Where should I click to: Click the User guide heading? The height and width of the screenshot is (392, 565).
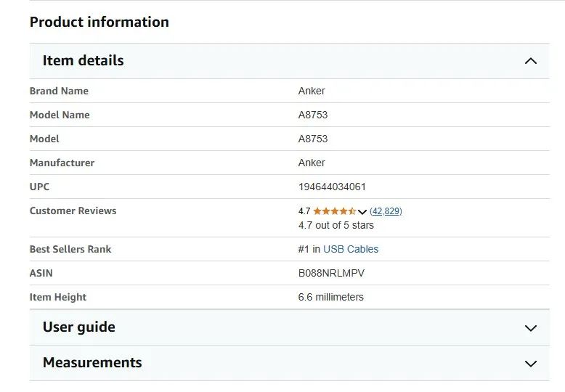tap(79, 327)
